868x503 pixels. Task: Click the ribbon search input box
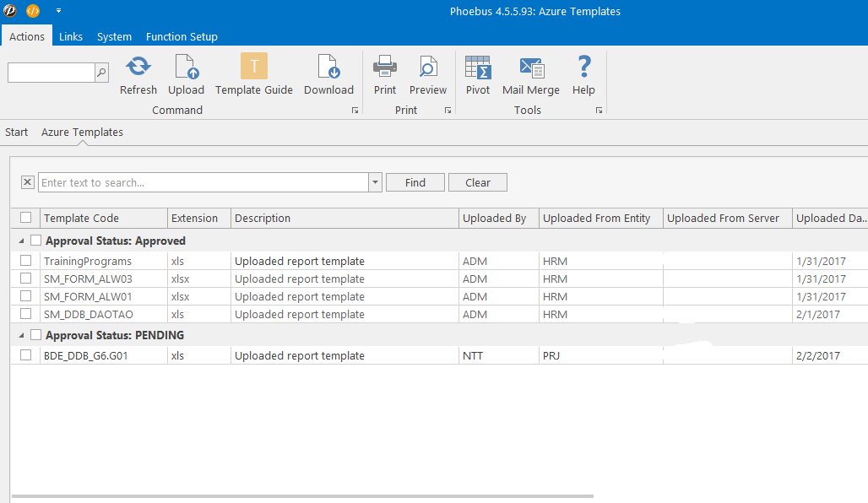click(52, 73)
